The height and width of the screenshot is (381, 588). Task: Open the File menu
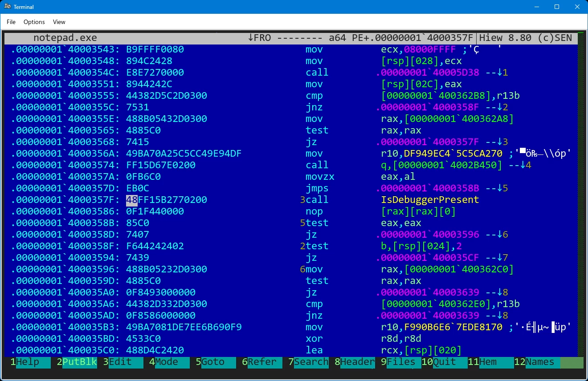point(11,22)
